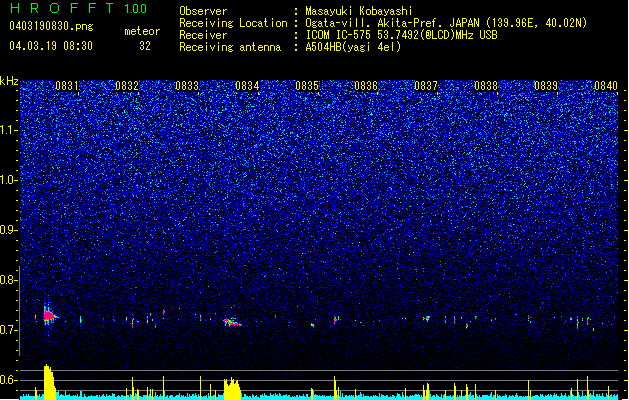The image size is (629, 400).
Task: Select the file name 0403190830.png
Action: [51, 26]
